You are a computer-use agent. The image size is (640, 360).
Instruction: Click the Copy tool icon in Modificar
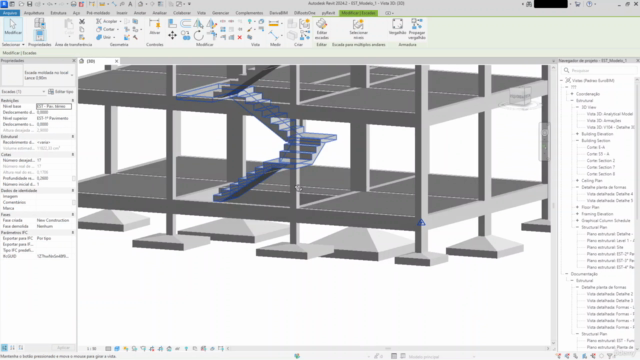click(x=186, y=36)
